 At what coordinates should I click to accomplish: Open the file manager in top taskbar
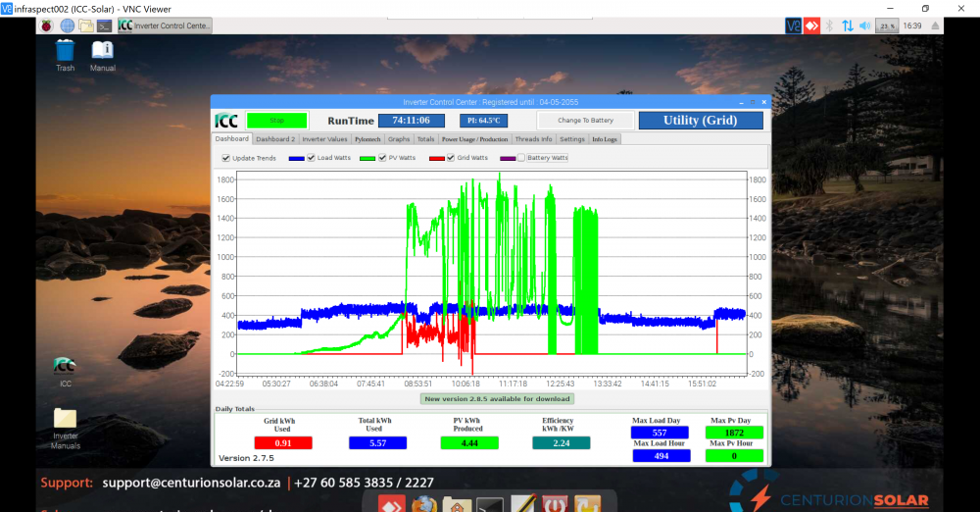(x=85, y=26)
